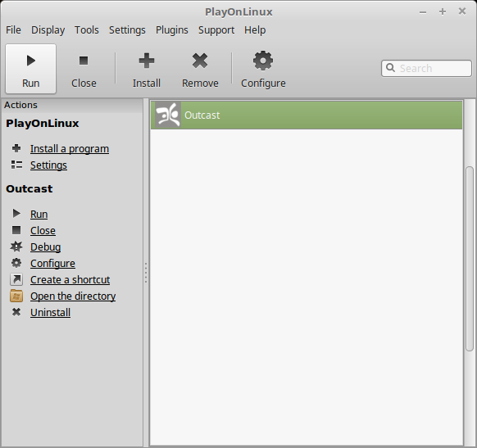477x448 pixels.
Task: Click the Close link under Outcast
Action: (43, 231)
